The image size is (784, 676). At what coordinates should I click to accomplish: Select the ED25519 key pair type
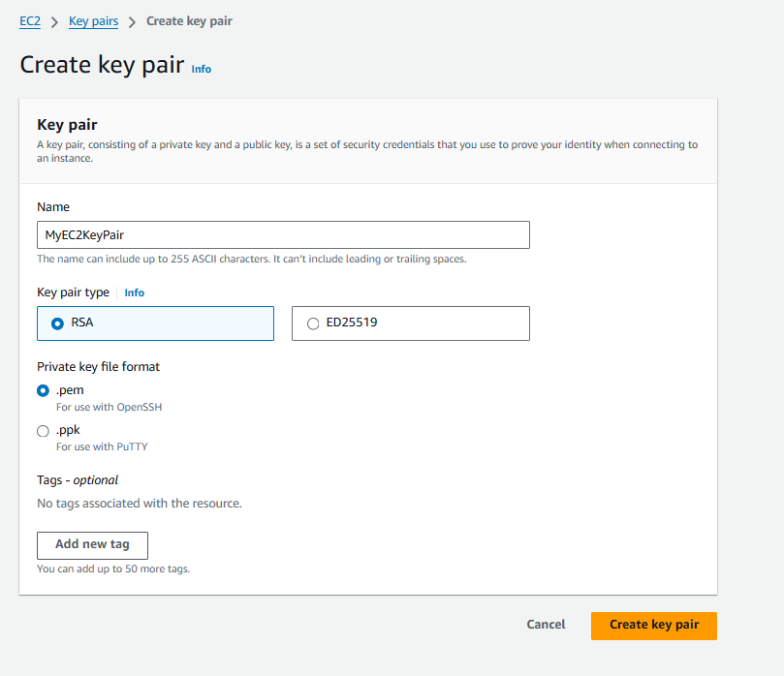click(313, 323)
